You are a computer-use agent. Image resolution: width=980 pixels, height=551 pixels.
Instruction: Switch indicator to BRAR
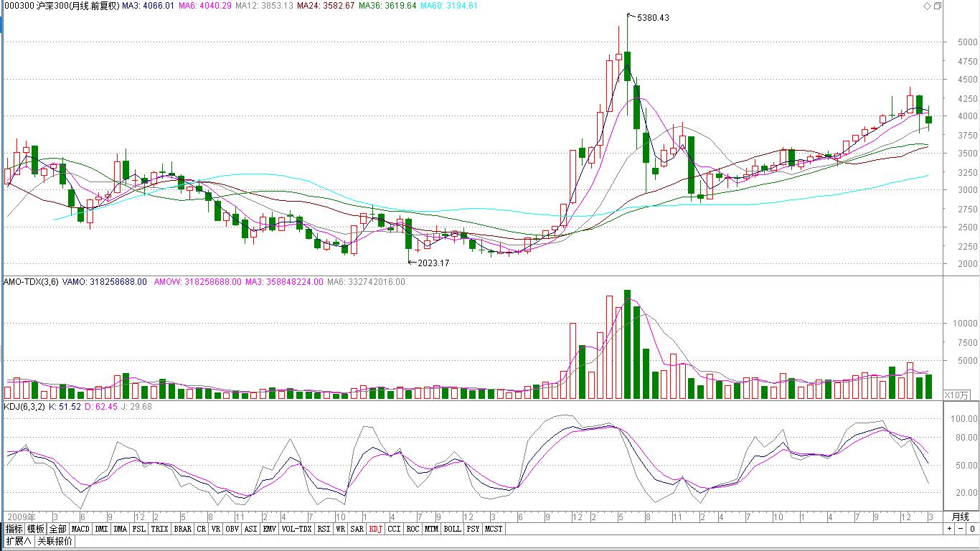pos(183,529)
